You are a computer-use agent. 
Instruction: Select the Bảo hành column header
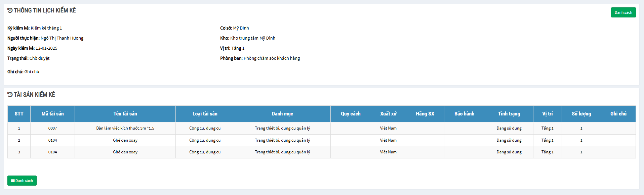(x=464, y=114)
